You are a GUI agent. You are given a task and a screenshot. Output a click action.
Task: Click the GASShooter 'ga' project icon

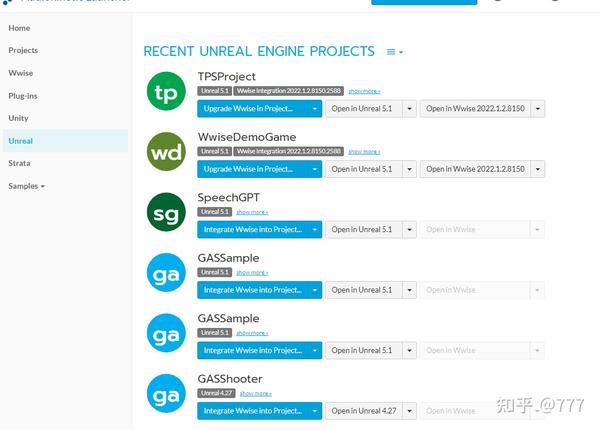click(166, 393)
